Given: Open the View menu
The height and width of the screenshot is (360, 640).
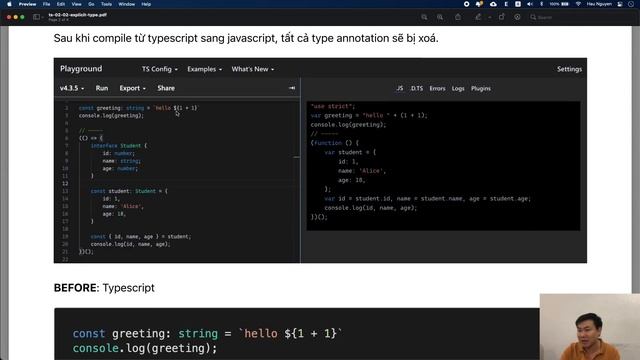Looking at the screenshot, I should click(76, 4).
